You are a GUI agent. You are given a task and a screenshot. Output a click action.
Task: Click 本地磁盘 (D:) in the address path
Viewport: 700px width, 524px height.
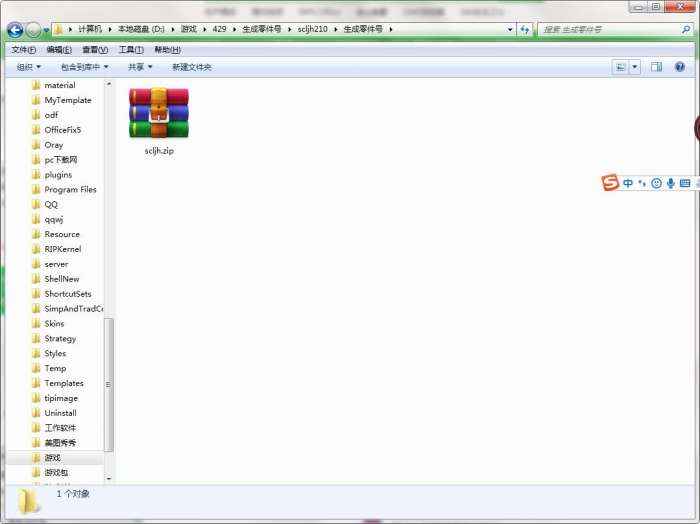tap(141, 29)
